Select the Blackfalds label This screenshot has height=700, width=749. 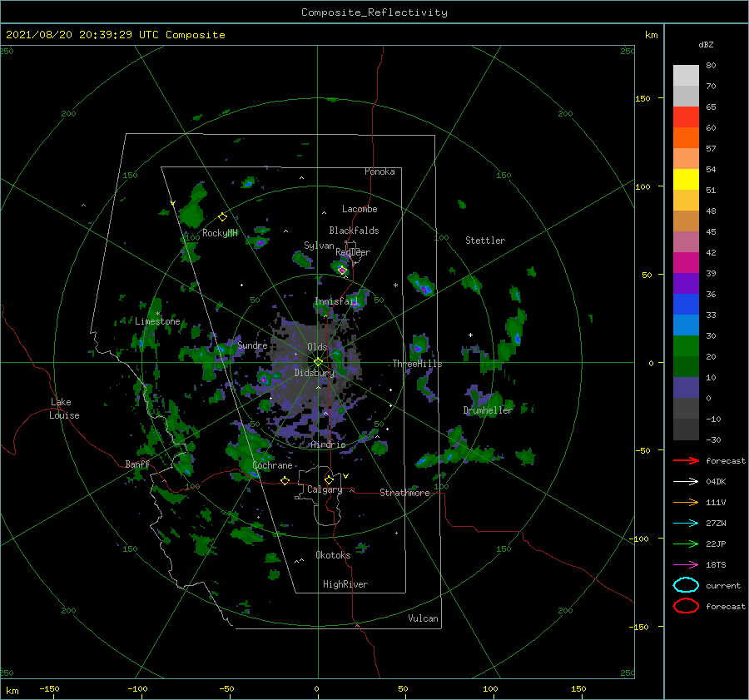point(354,231)
